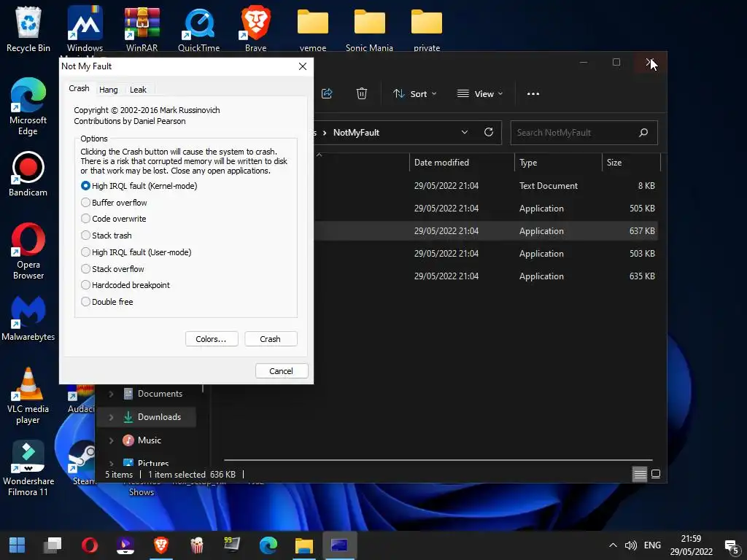This screenshot has width=747, height=560.
Task: Open the Colors... dialog button
Action: pos(212,339)
